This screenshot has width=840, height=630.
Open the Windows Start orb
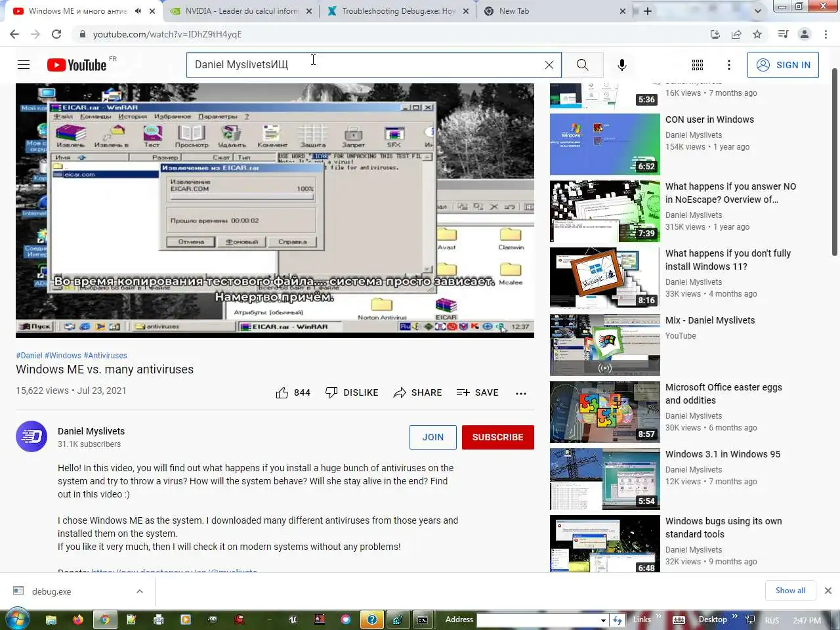[16, 619]
